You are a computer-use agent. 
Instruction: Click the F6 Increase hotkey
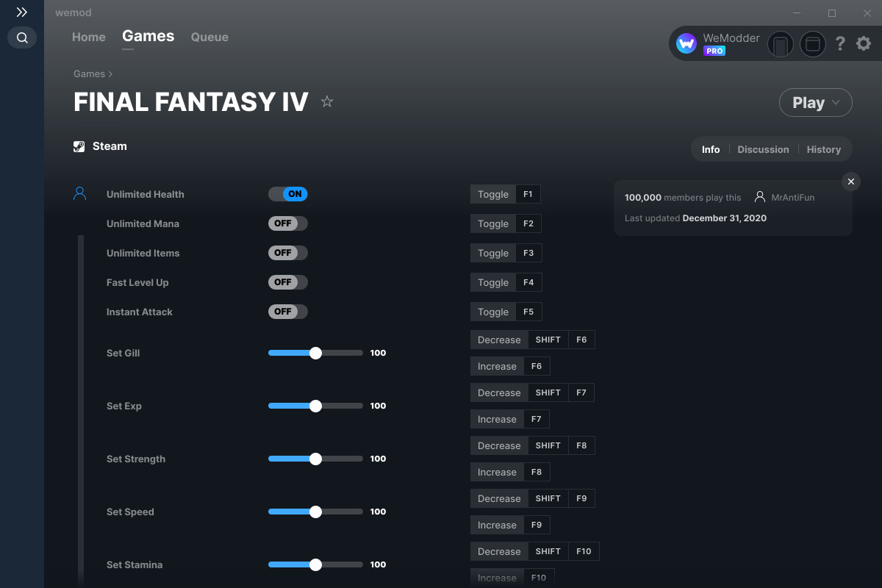click(510, 366)
